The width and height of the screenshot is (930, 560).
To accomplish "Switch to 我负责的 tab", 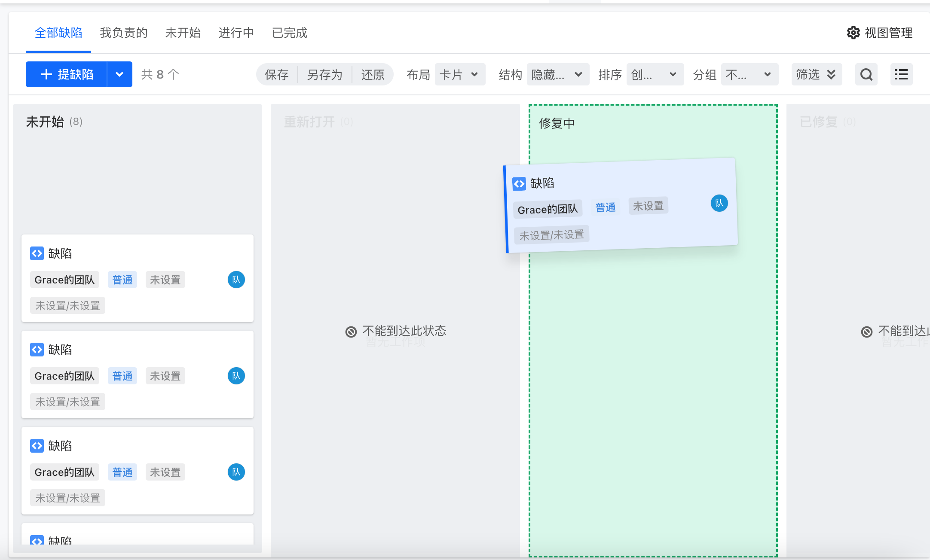I will point(124,33).
